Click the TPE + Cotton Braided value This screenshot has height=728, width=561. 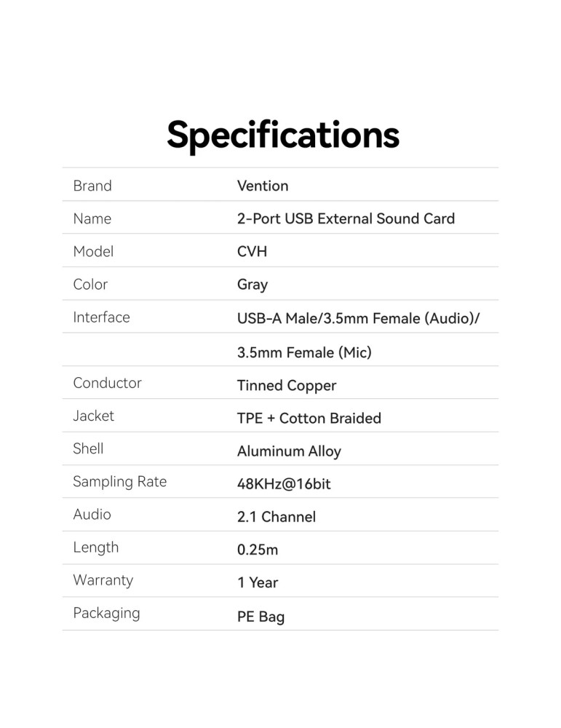coord(309,418)
